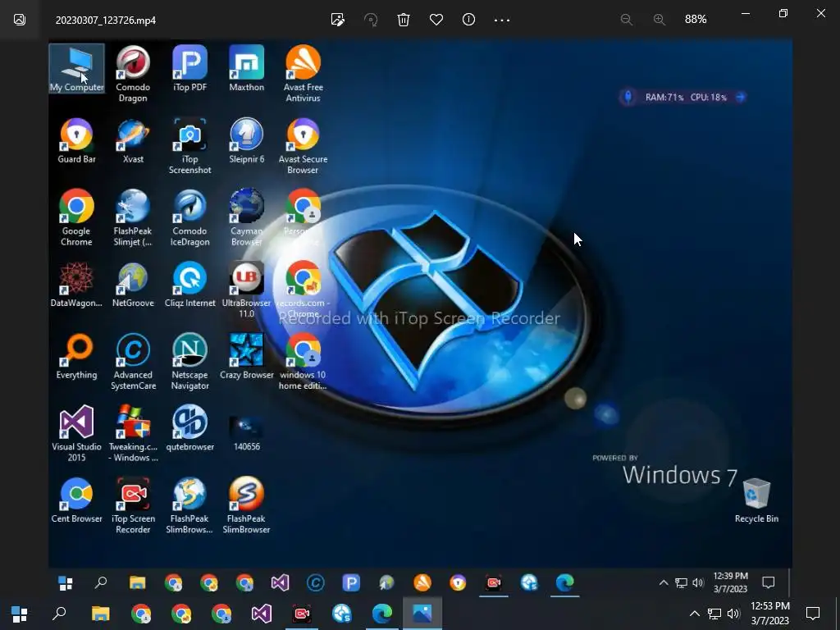Select the Tweaking.com Windows Repair desktop icon

[x=133, y=434]
